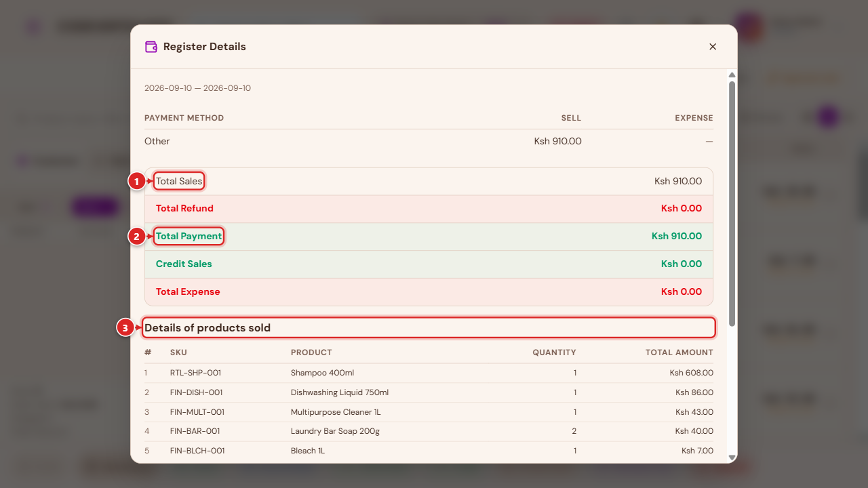Click the Ksh 40.00 amount

click(x=694, y=431)
